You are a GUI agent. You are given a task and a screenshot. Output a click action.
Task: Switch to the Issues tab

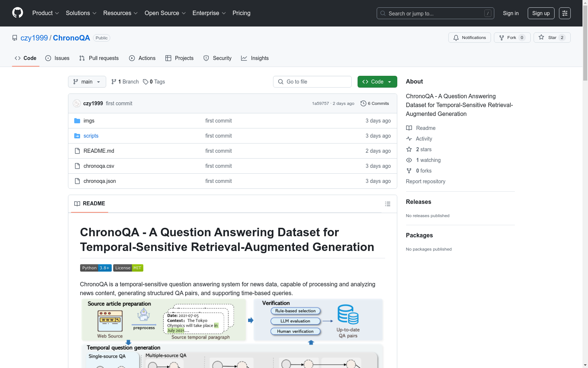[x=57, y=58]
